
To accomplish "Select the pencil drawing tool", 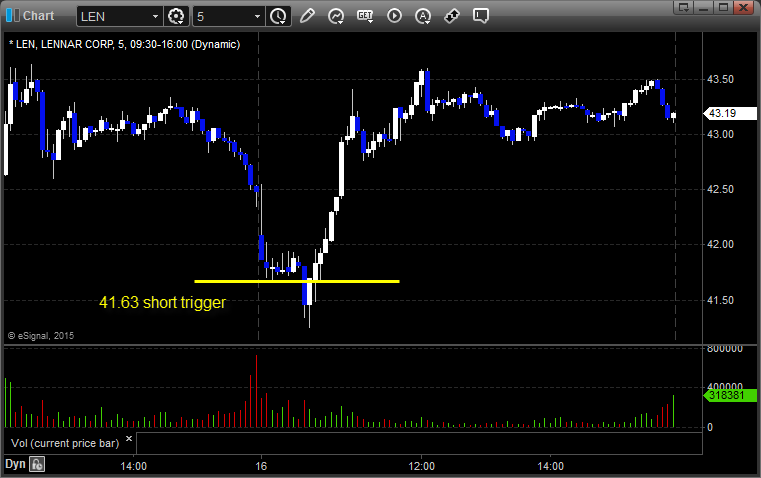I will coord(307,16).
